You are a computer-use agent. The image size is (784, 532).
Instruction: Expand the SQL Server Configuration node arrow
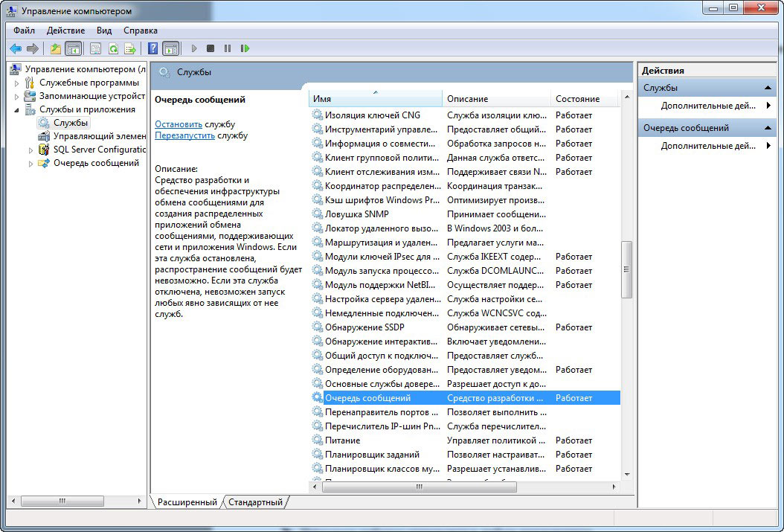click(x=30, y=150)
